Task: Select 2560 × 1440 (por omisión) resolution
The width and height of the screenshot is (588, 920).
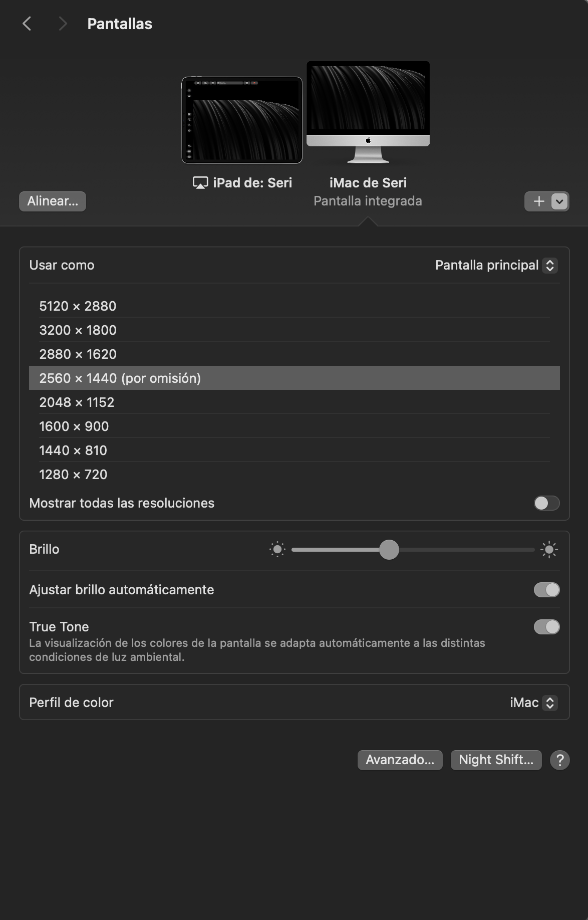Action: pyautogui.click(x=295, y=378)
